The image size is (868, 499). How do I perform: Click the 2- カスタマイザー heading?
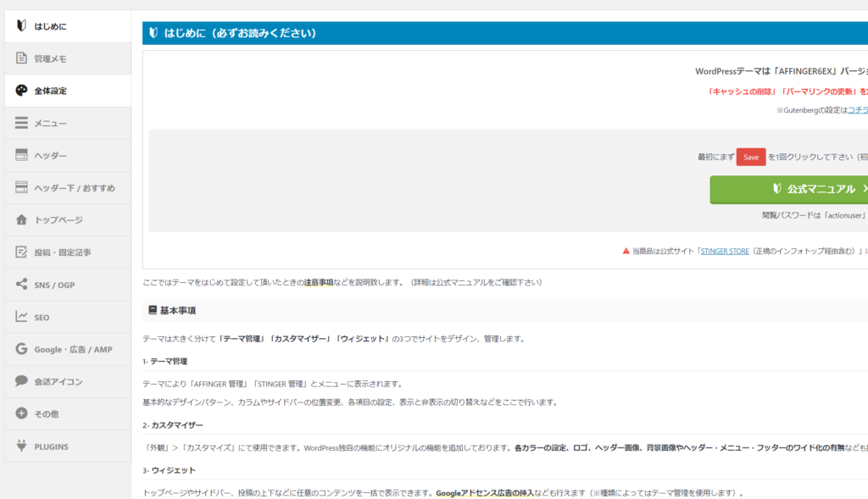click(173, 425)
